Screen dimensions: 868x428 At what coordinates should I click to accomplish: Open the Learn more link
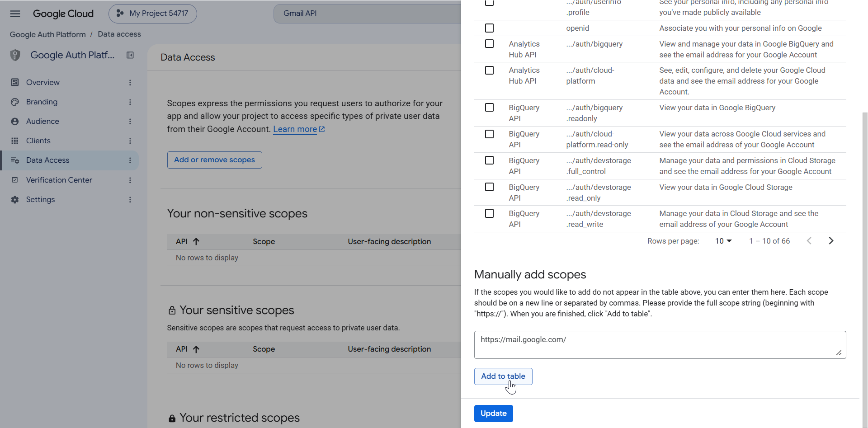(299, 129)
